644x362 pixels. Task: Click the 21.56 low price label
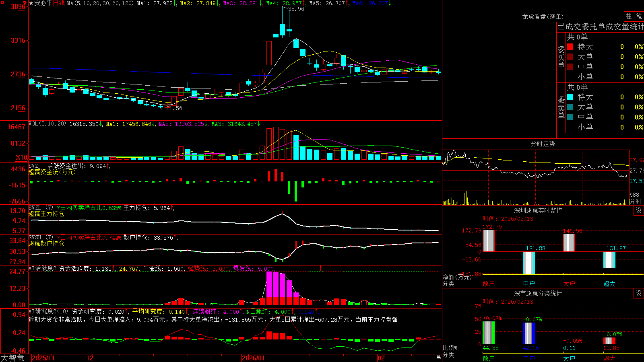174,108
